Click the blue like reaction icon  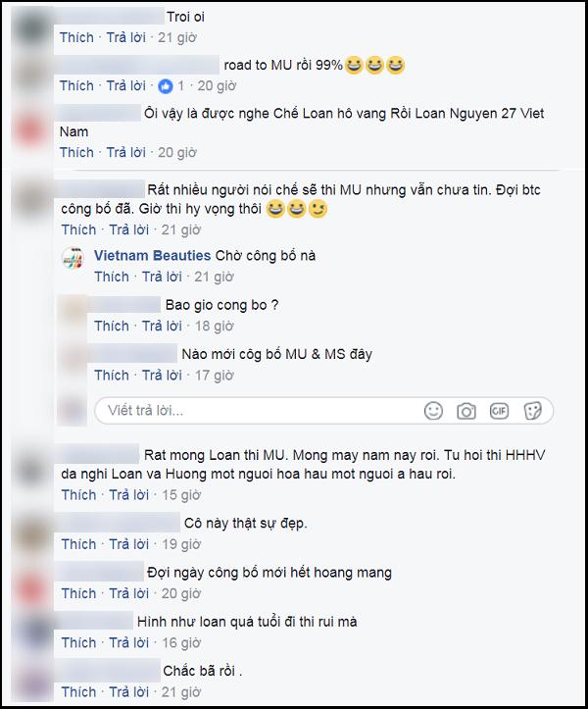coord(166,86)
